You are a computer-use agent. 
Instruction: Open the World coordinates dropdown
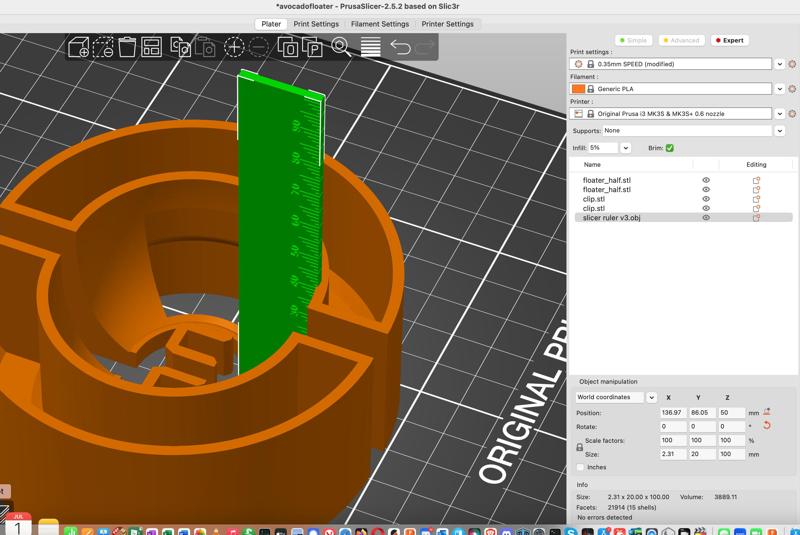coord(652,397)
